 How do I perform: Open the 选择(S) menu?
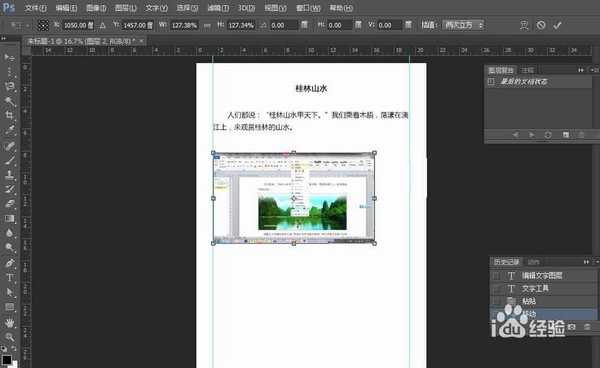(187, 8)
